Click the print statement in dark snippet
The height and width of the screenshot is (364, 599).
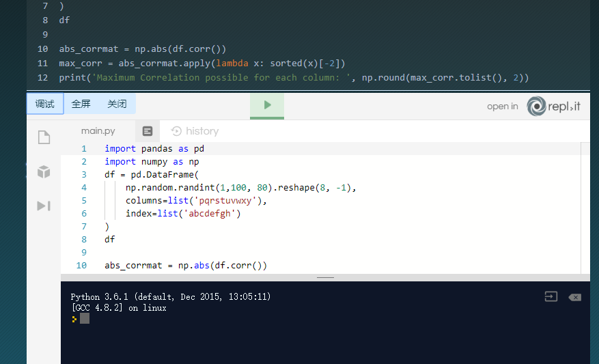(x=294, y=78)
